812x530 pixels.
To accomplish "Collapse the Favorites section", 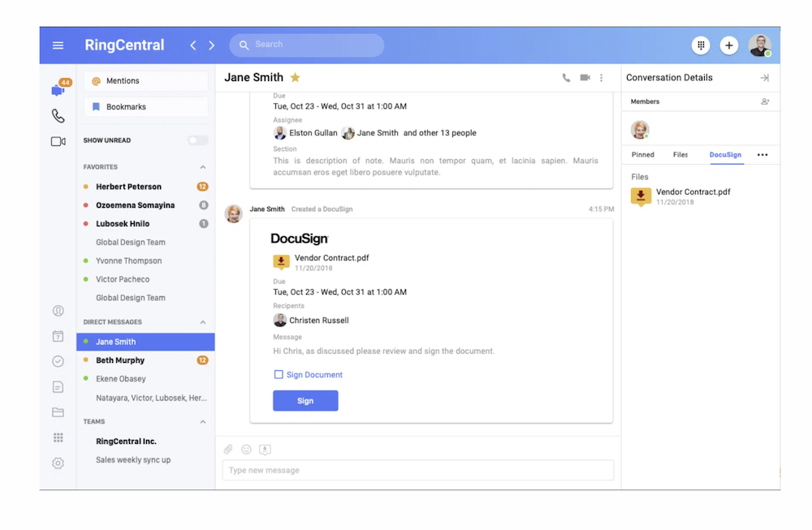I will coord(203,167).
